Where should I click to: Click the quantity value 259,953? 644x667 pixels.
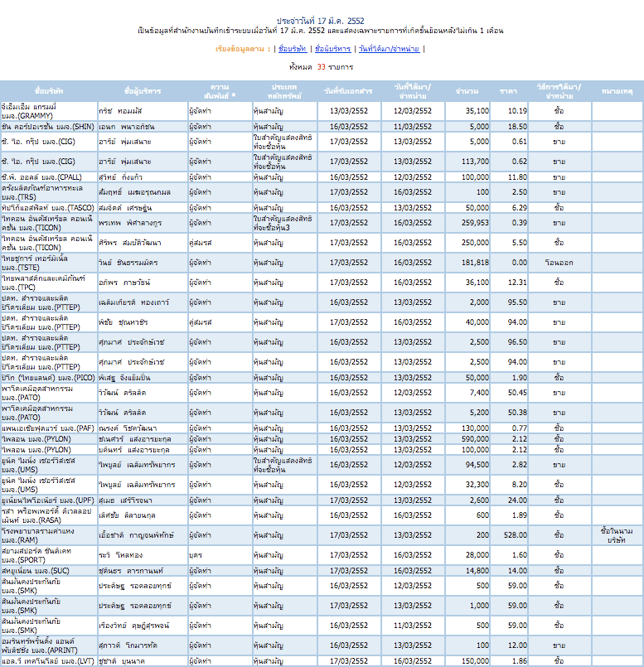[x=476, y=223]
